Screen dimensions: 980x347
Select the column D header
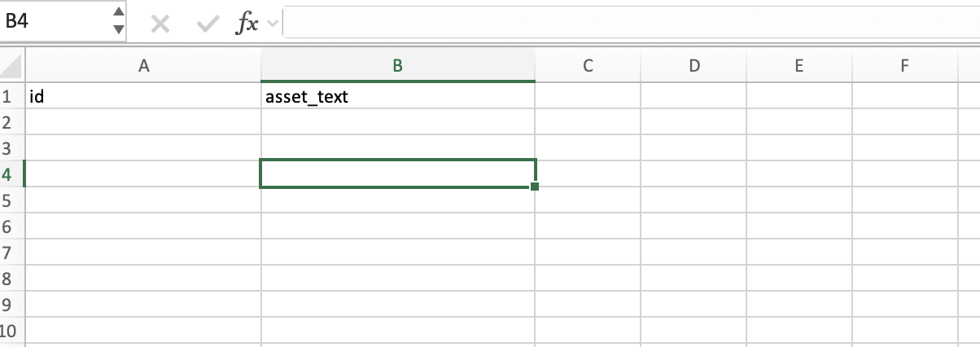tap(693, 67)
